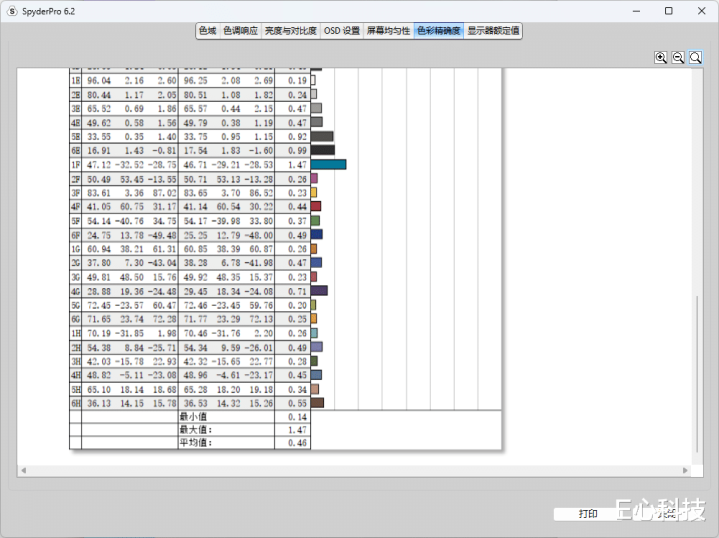Click the dark gray 5E color bar
719x538 pixels.
coord(322,136)
